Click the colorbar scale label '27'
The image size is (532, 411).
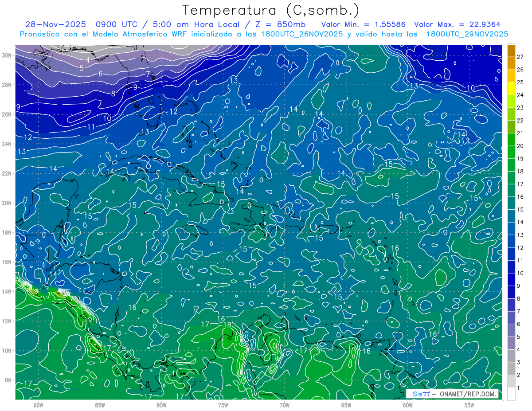(x=520, y=57)
